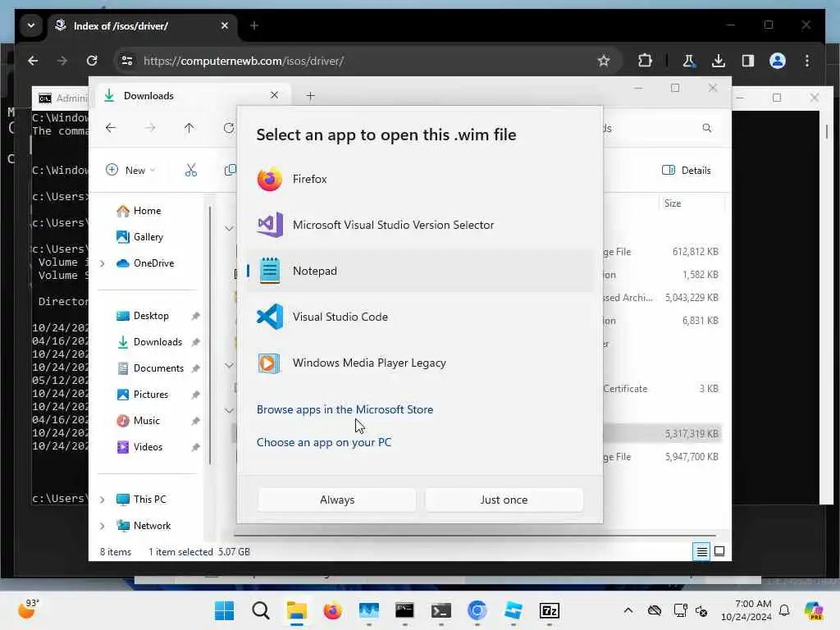Open Chrome three-dot menu

pyautogui.click(x=807, y=61)
